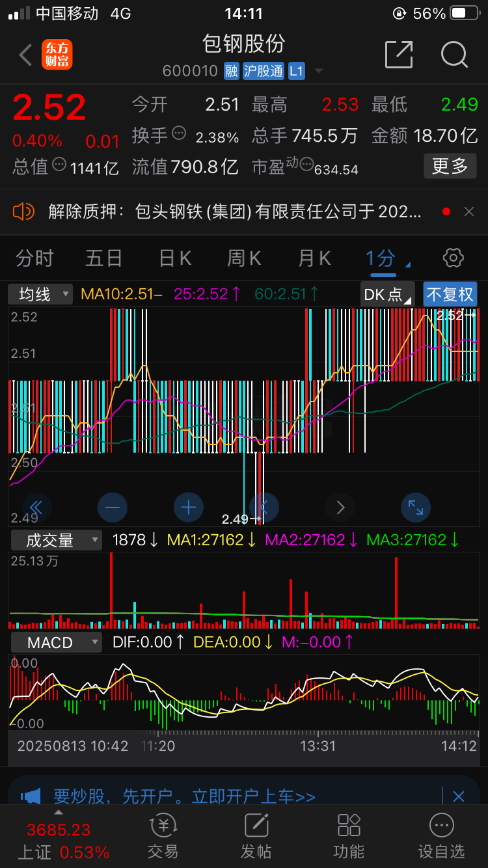Viewport: 488px width, 868px height.
Task: Tap the tallest red volume bar
Action: click(x=112, y=590)
